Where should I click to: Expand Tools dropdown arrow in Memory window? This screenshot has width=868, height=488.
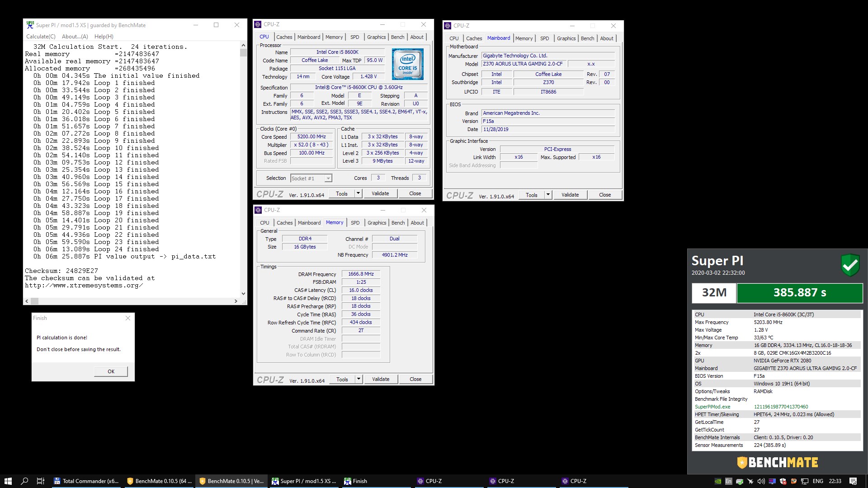click(x=359, y=379)
